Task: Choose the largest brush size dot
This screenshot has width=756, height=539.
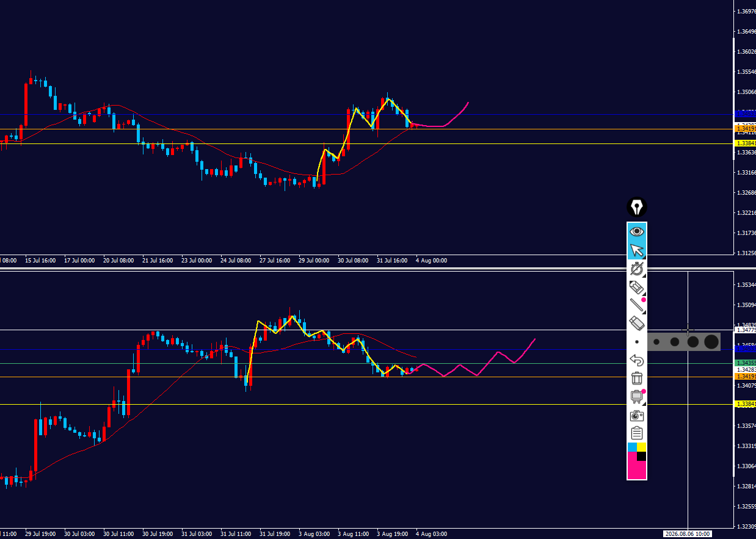Action: pyautogui.click(x=711, y=342)
